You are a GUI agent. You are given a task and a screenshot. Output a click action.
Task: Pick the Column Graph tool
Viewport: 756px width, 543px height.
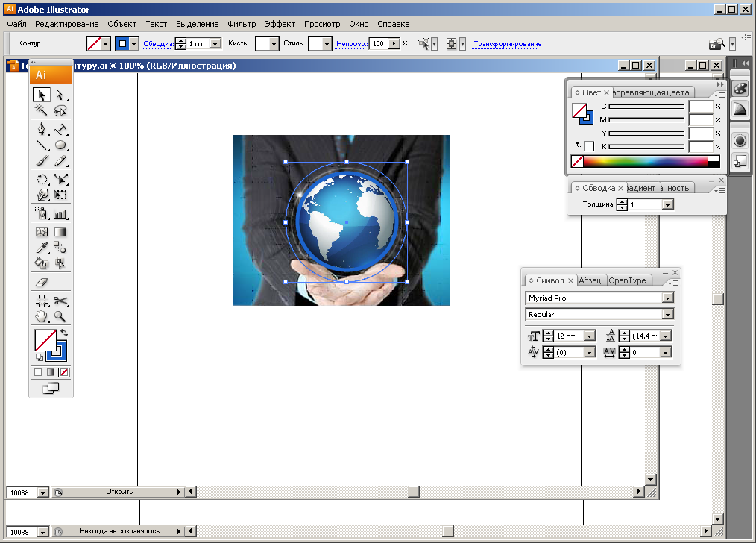pyautogui.click(x=60, y=213)
